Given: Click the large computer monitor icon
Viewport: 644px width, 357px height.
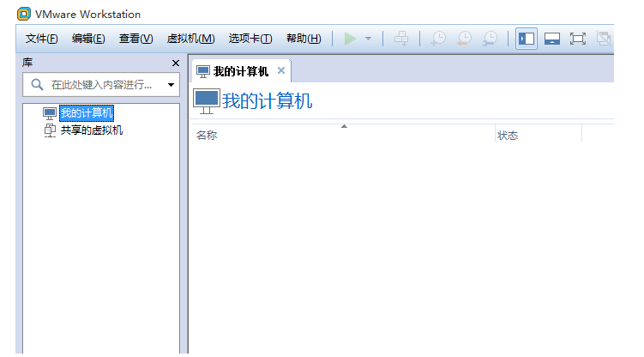Looking at the screenshot, I should pyautogui.click(x=207, y=101).
